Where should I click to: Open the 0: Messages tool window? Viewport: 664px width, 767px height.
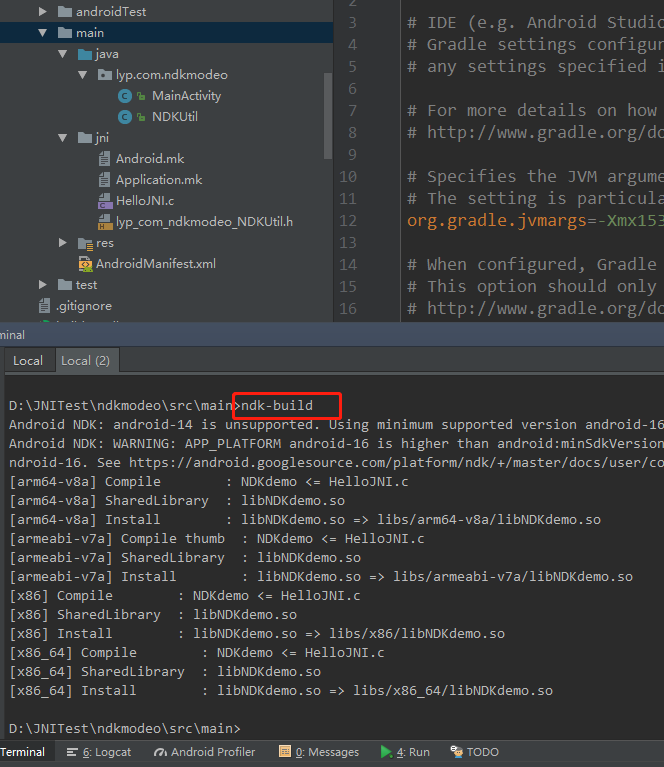tap(319, 752)
